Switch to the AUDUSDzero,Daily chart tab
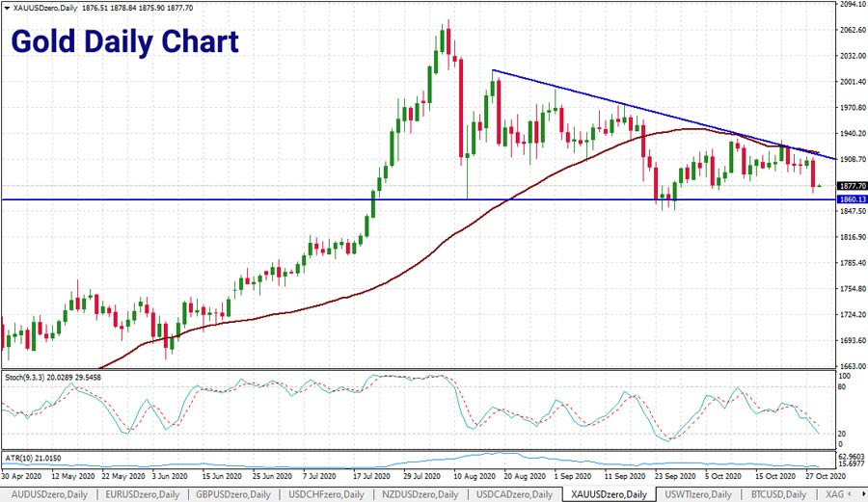This screenshot has height=502, width=868. (x=49, y=494)
